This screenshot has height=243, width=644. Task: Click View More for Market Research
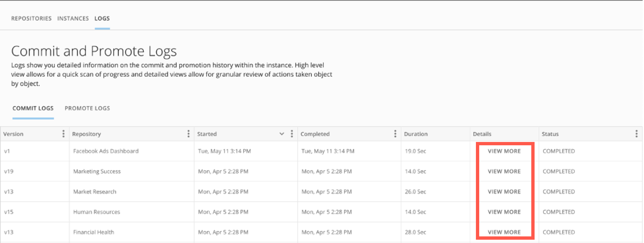coord(504,192)
